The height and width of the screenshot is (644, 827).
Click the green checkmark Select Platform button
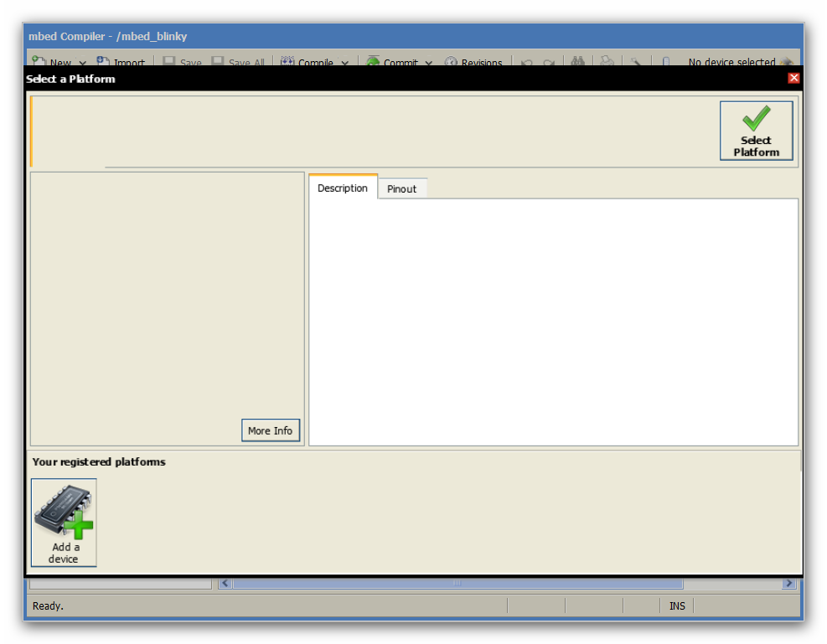(x=756, y=131)
